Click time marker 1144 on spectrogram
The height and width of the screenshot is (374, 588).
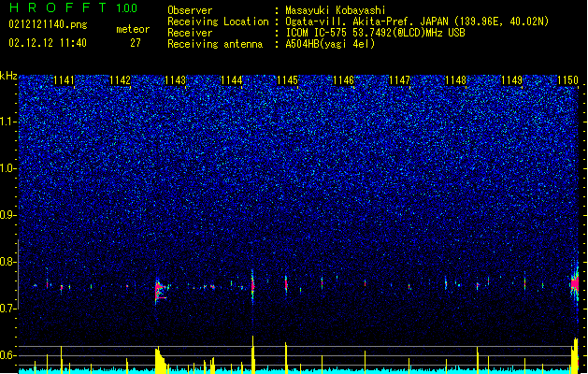[232, 80]
